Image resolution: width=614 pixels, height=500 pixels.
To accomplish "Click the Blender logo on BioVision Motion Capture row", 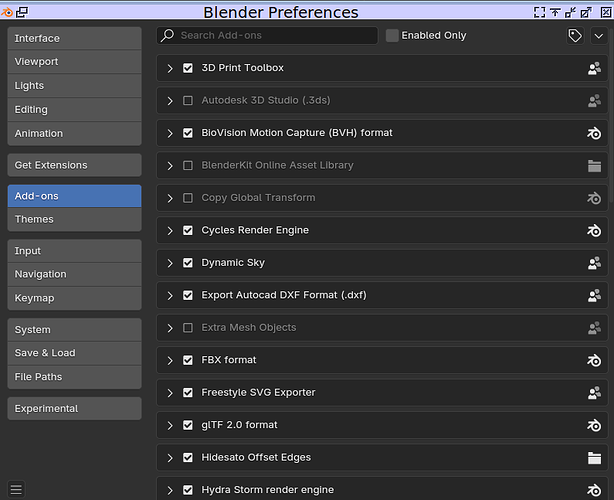I will click(x=594, y=133).
